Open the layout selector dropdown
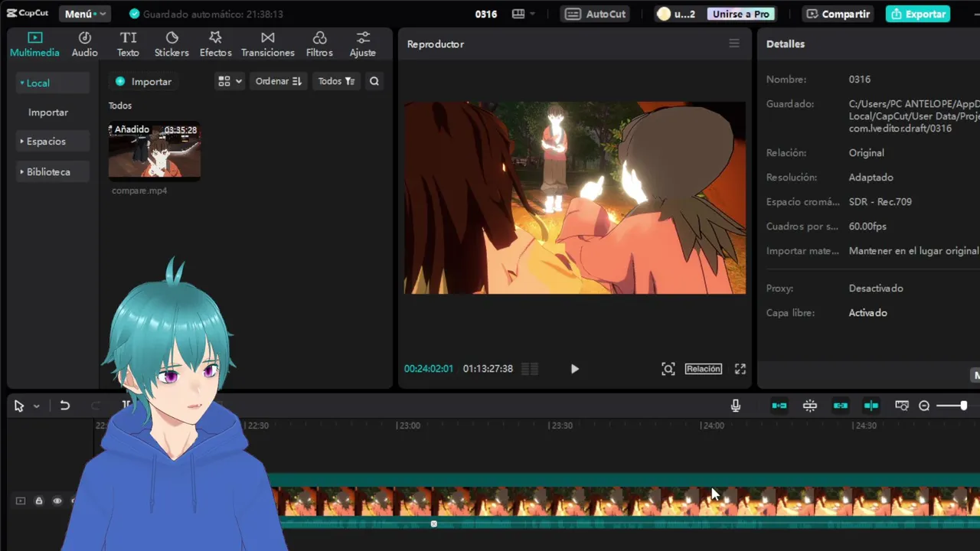Viewport: 980px width, 551px height. pos(524,14)
